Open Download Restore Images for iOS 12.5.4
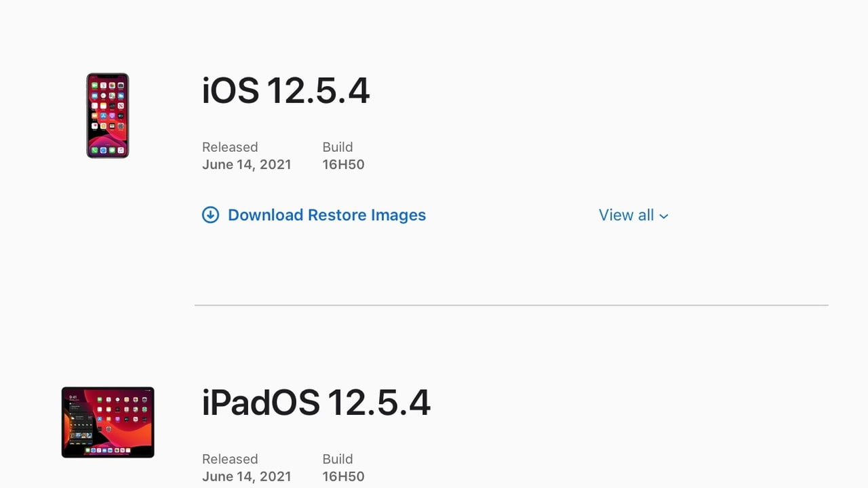 point(326,215)
